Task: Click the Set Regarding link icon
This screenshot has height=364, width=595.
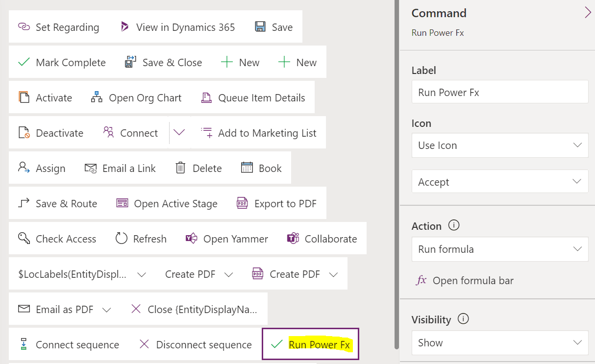Action: [x=24, y=27]
